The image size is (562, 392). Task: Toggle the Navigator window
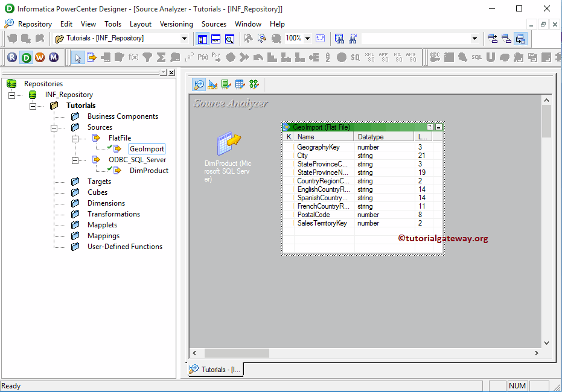[x=202, y=39]
